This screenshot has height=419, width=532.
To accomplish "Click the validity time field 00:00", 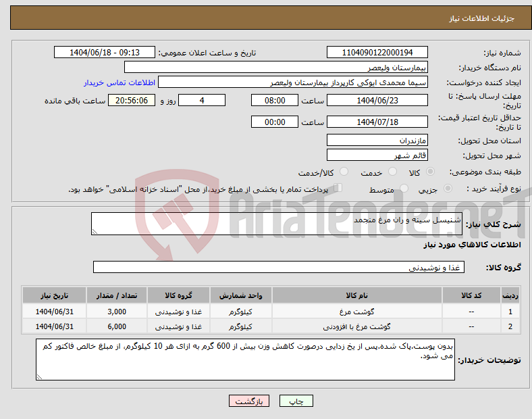I will click(x=275, y=122).
